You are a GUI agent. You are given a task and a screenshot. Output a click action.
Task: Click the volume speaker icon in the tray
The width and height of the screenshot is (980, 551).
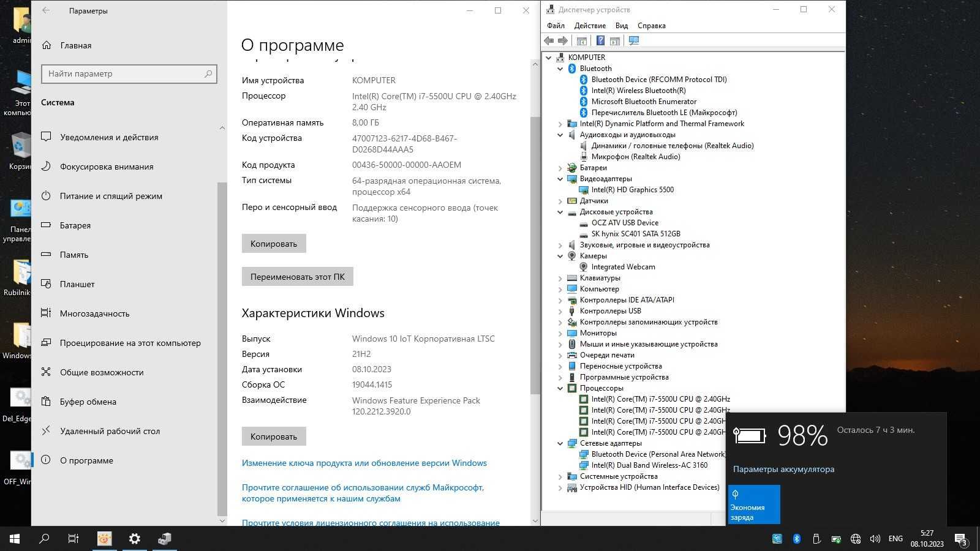click(875, 539)
